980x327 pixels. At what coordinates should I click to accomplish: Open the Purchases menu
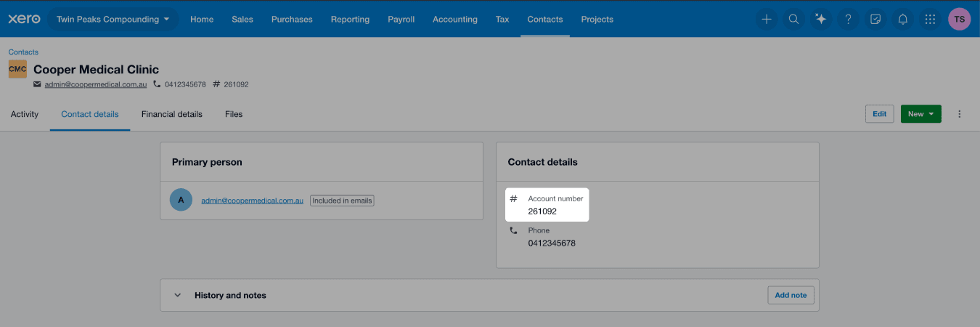click(290, 20)
